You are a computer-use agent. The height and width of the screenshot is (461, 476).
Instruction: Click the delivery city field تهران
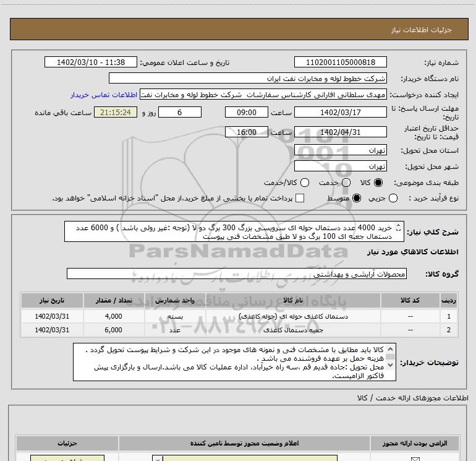point(340,166)
